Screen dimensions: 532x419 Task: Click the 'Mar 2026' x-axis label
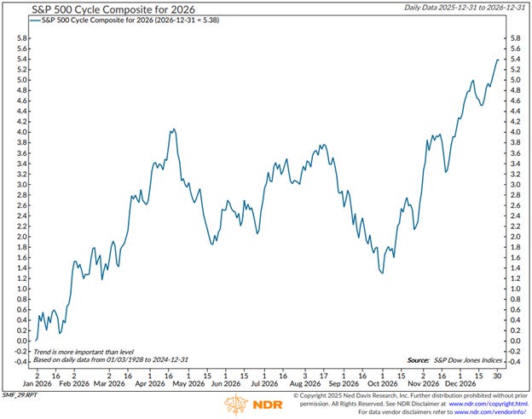tap(109, 384)
